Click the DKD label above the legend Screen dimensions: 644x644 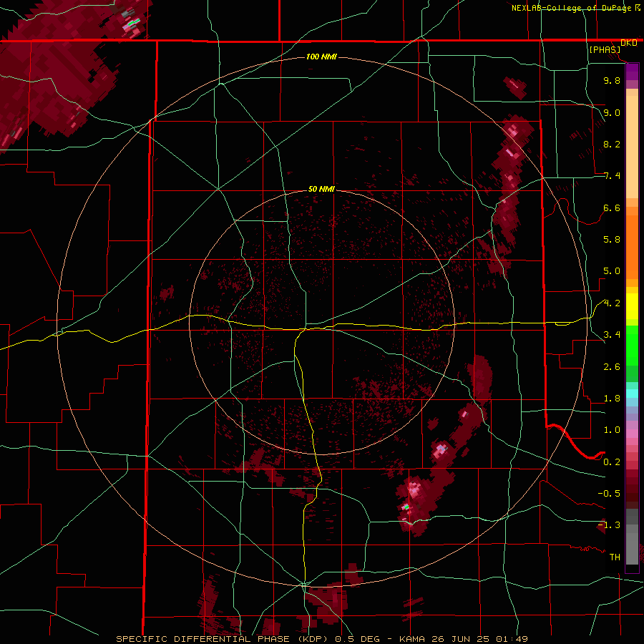pyautogui.click(x=628, y=43)
